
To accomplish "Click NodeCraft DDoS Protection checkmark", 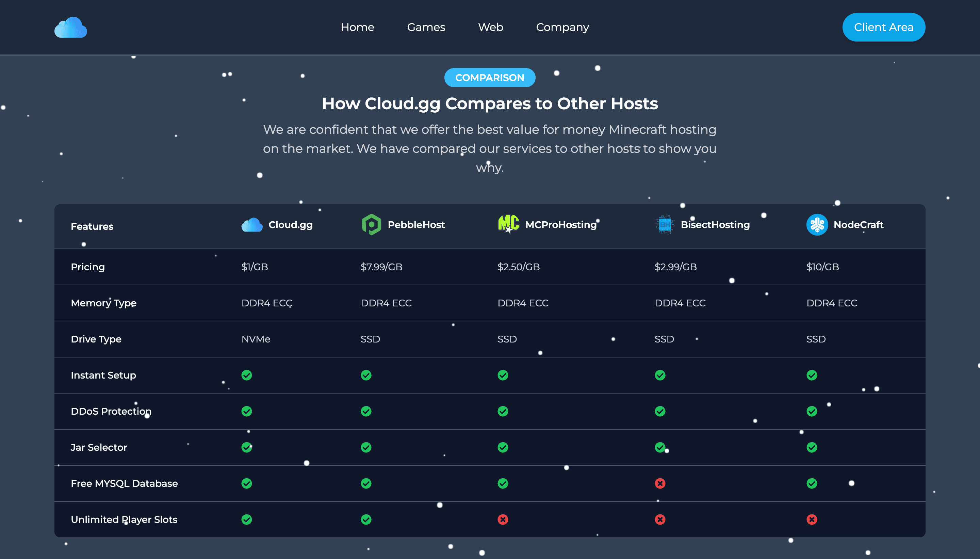I will pos(812,411).
